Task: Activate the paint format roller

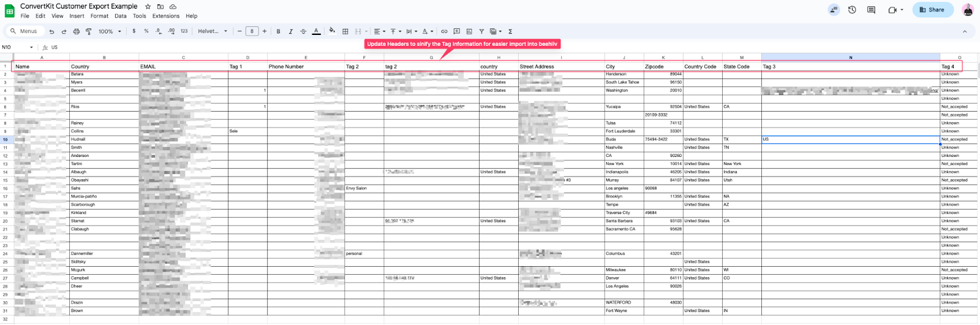Action: [x=88, y=31]
